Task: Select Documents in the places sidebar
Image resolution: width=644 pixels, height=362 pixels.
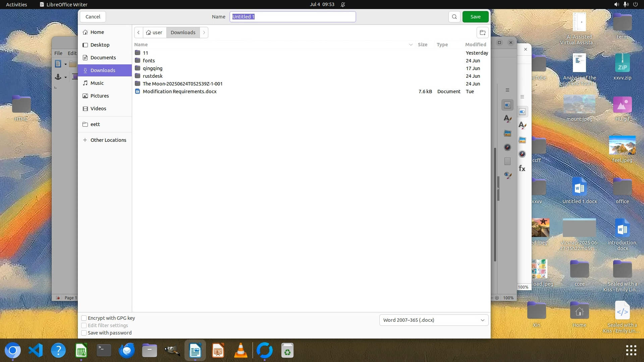Action: coord(103,58)
